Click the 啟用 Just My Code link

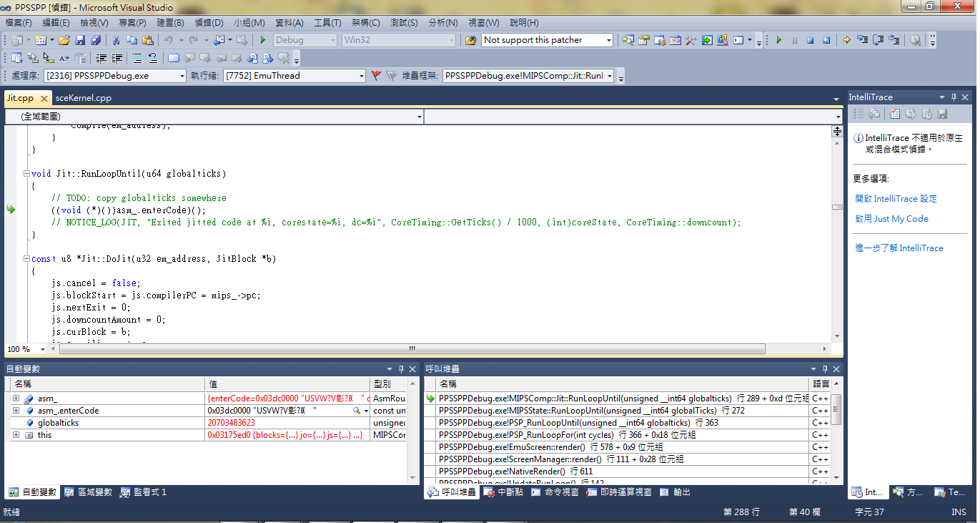tap(891, 219)
